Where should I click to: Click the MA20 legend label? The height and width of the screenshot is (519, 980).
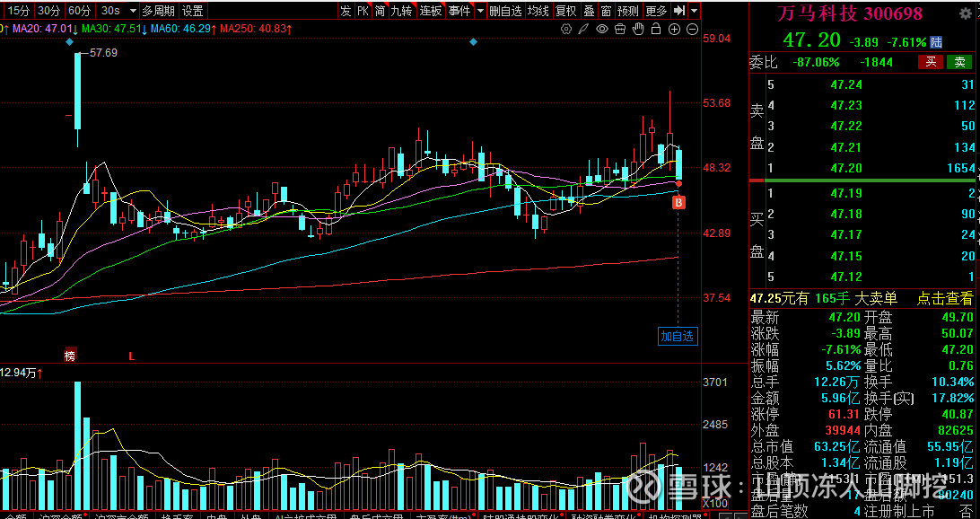46,29
